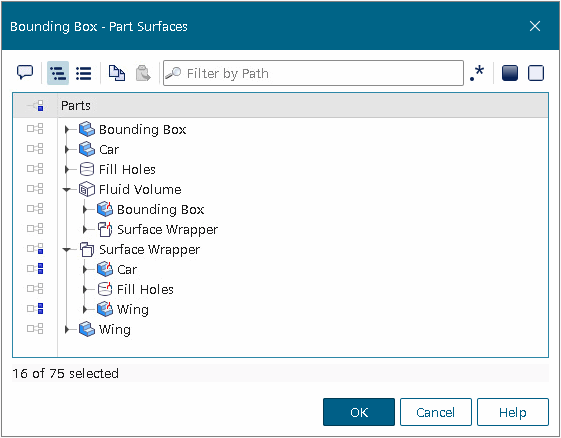Toggle selection box for top-level Car row
This screenshot has height=438, width=561.
35,149
